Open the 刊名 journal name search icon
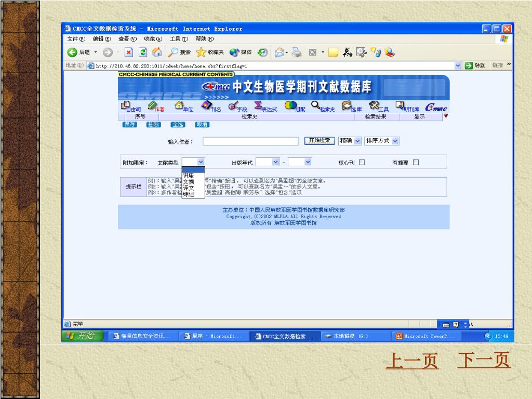Viewport: 532px width, 399px height. point(211,107)
